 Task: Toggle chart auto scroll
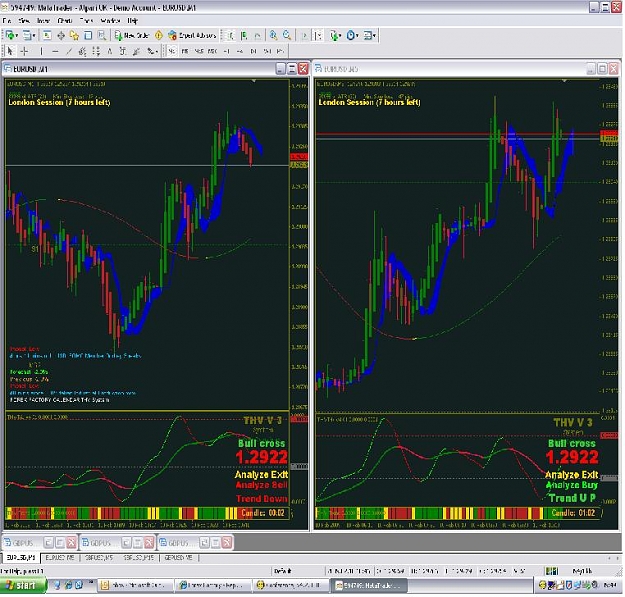305,35
